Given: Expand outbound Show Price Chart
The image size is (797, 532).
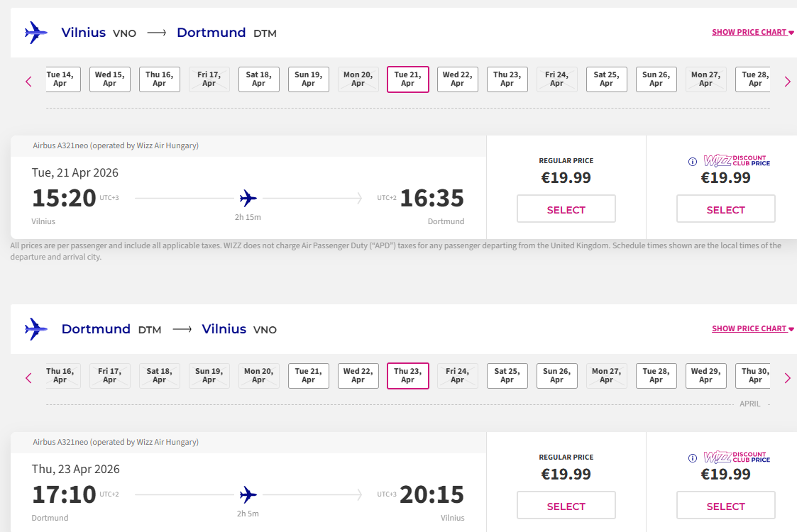Looking at the screenshot, I should tap(752, 33).
